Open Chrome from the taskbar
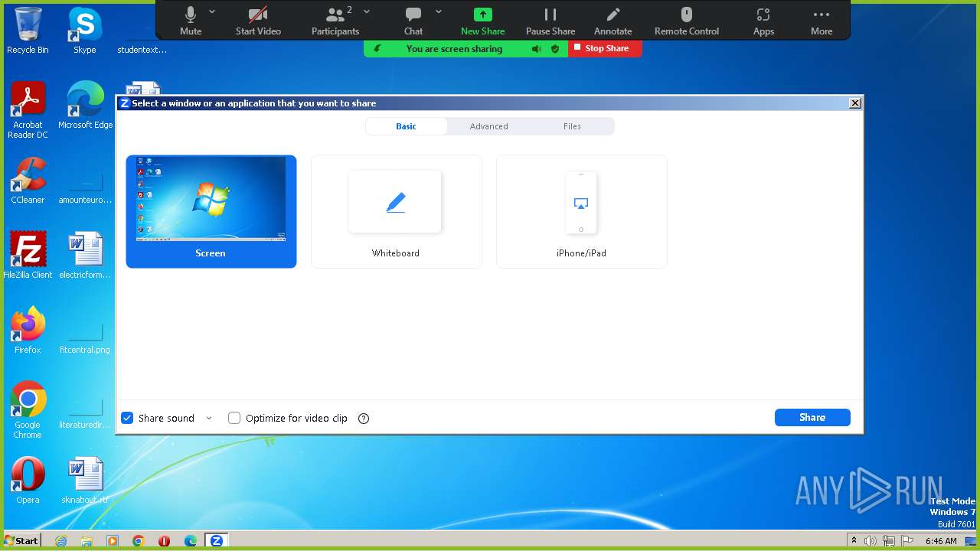This screenshot has height=551, width=980. click(139, 540)
